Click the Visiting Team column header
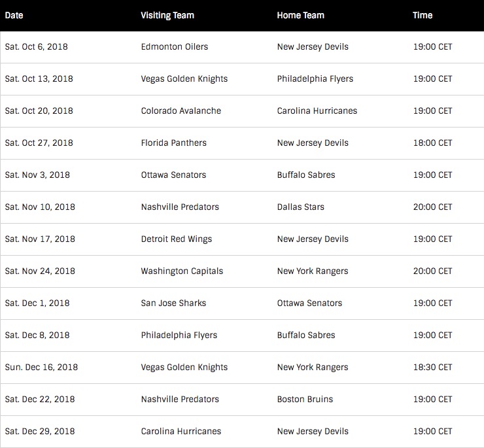This screenshot has width=484, height=448. (x=167, y=16)
